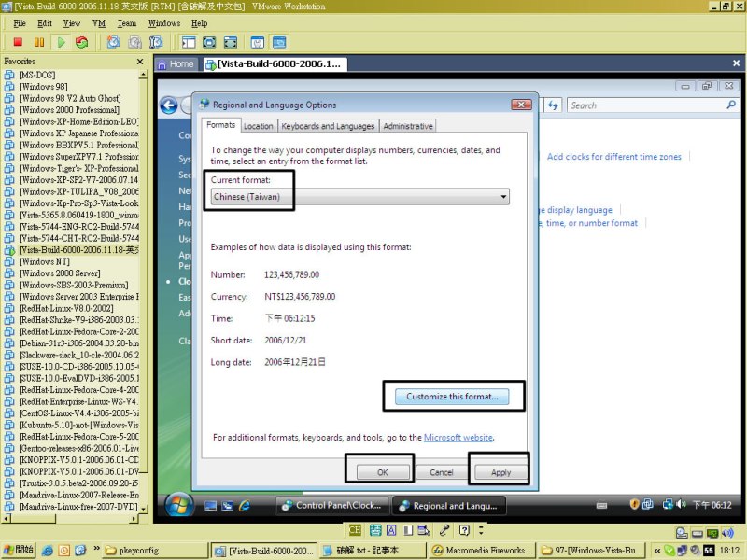Screen dimensions: 747x560
Task: Click the pkeyconfig host taskbar button
Action: pyautogui.click(x=155, y=551)
